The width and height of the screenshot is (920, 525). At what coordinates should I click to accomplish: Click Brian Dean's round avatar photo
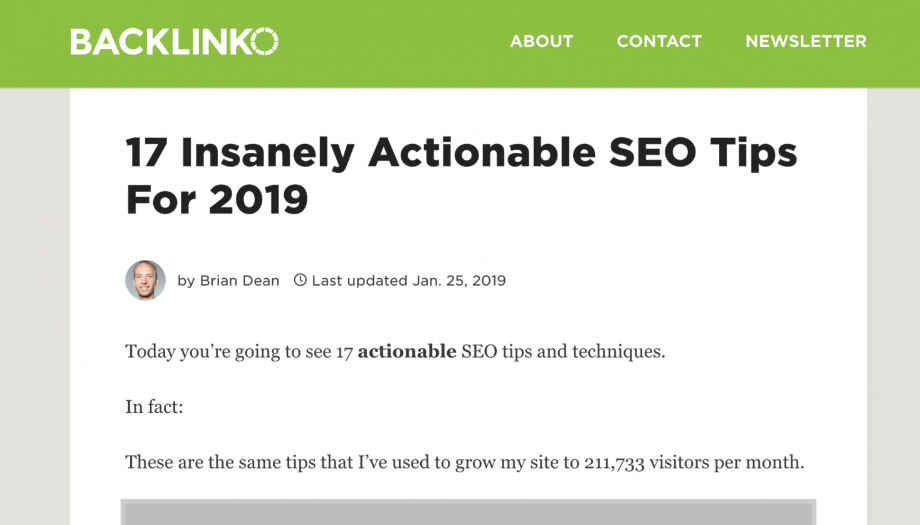pos(146,280)
